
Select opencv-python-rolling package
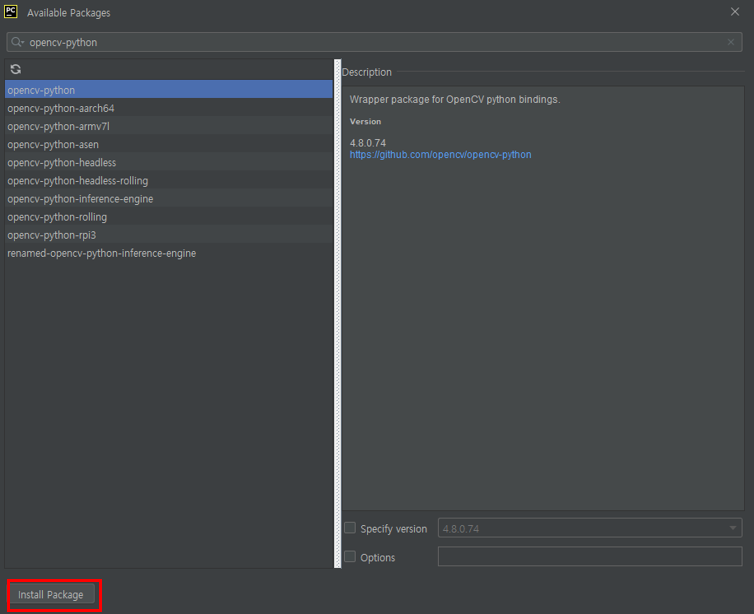(168, 217)
